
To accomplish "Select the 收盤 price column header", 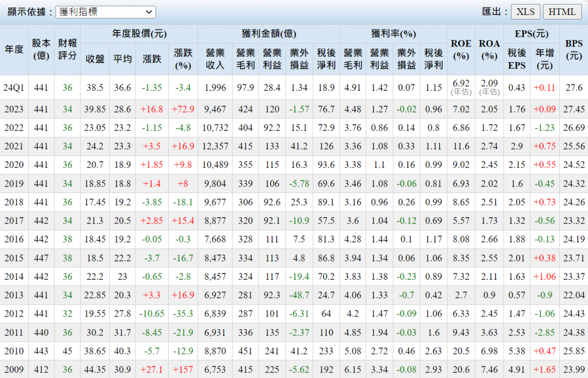I will click(x=95, y=59).
